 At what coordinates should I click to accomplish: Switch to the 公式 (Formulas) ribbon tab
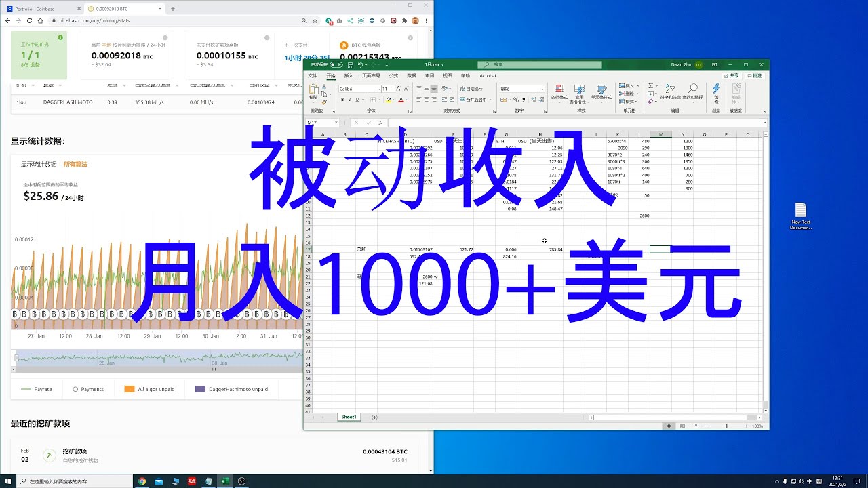[x=393, y=76]
